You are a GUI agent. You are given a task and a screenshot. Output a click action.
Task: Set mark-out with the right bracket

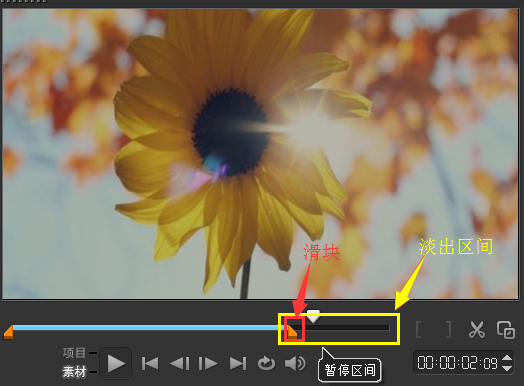[448, 330]
